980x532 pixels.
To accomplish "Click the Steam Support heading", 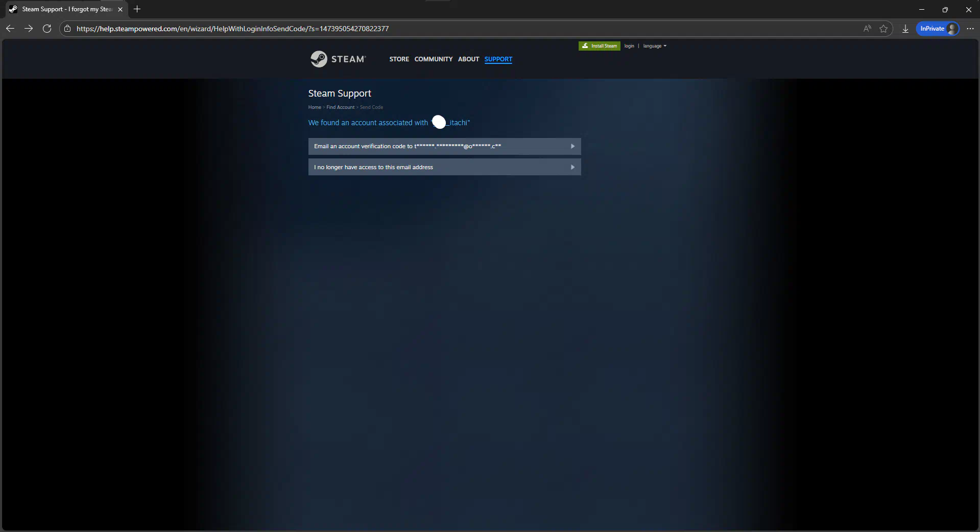I will click(x=340, y=94).
